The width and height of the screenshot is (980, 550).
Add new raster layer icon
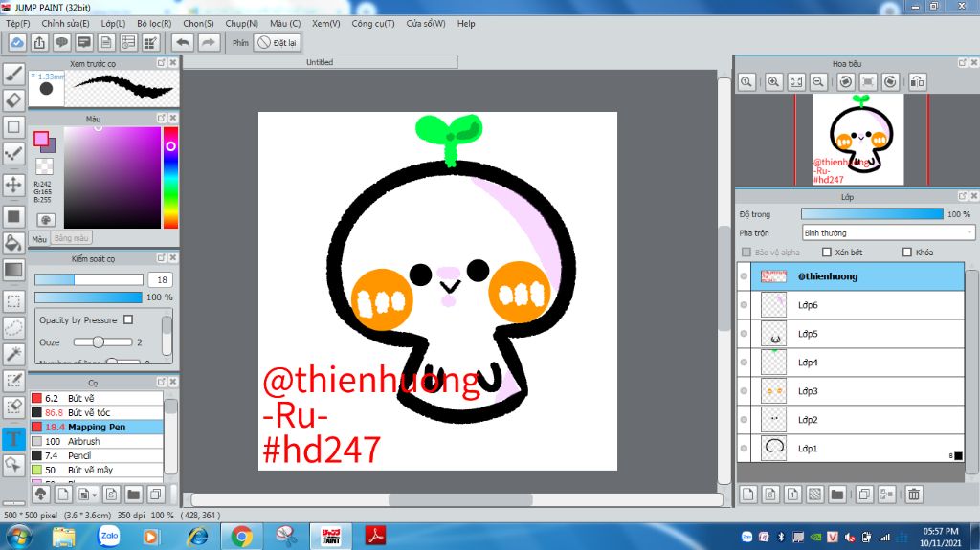(x=748, y=495)
